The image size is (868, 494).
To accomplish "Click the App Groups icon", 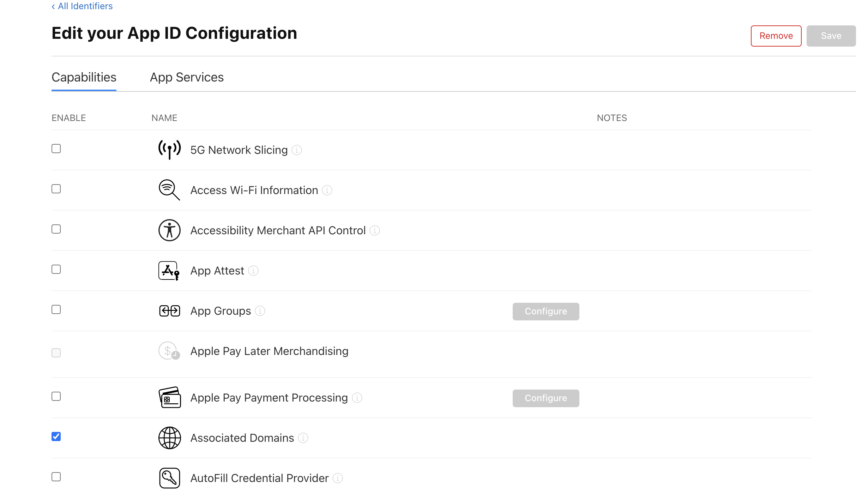I will (x=169, y=311).
